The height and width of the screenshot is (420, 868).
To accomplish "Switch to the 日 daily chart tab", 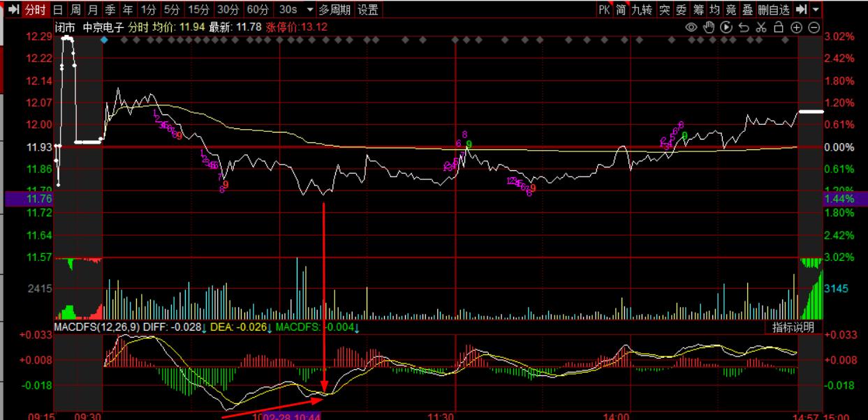I will pyautogui.click(x=57, y=10).
